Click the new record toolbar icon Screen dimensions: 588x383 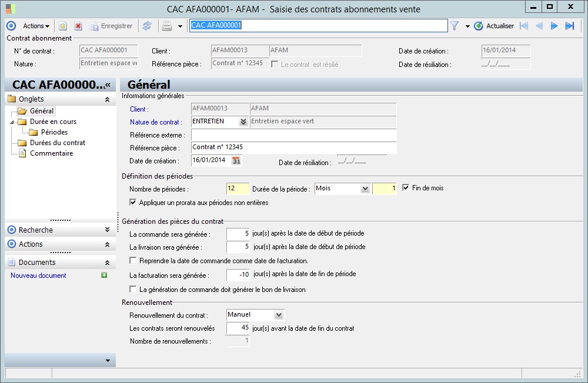click(63, 26)
